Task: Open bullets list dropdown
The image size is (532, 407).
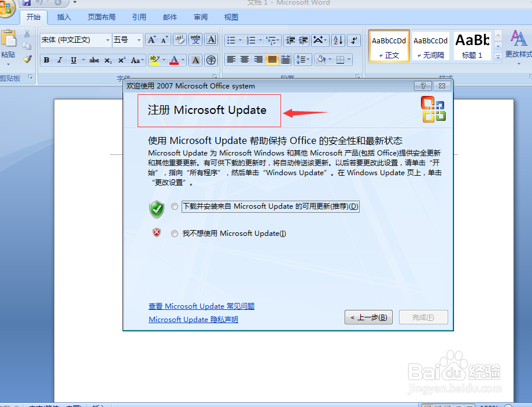Action: [x=240, y=40]
